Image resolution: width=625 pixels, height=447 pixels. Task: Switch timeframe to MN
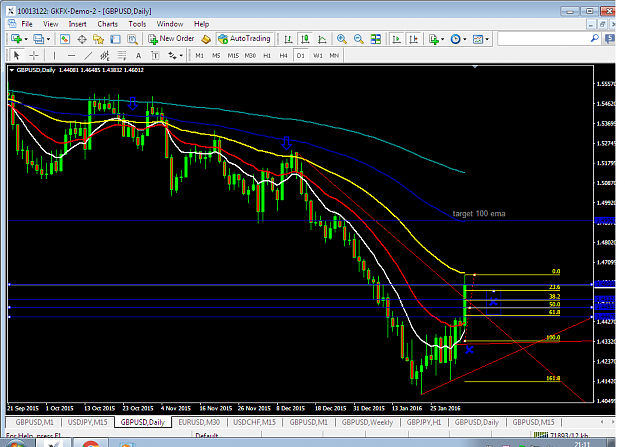click(334, 55)
